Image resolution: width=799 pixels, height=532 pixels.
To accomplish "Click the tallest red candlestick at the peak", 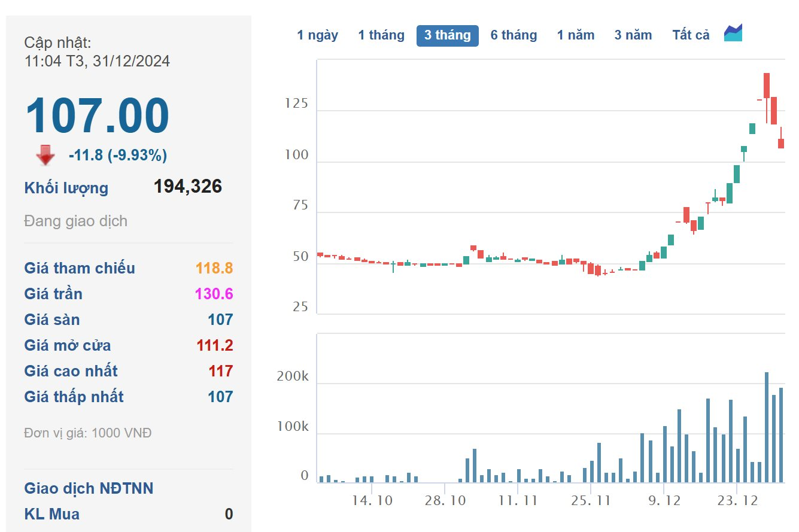I will 767,86.
